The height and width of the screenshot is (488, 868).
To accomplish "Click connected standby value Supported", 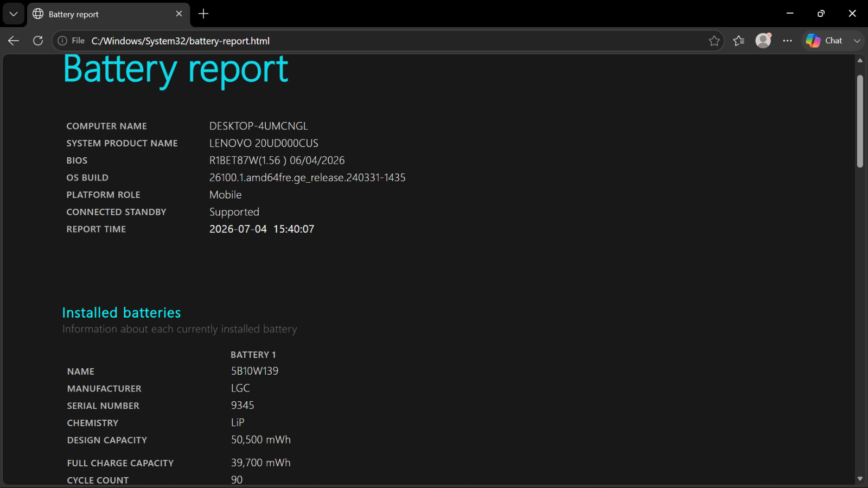I will pyautogui.click(x=234, y=212).
